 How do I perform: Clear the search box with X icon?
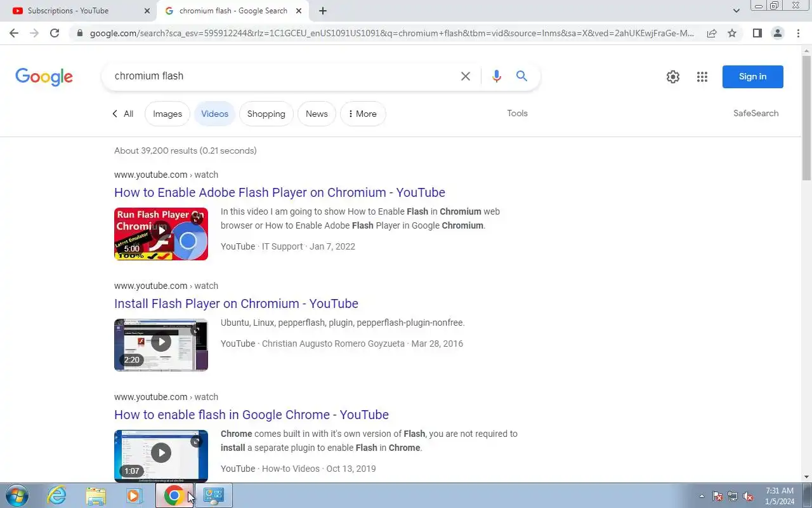[465, 76]
